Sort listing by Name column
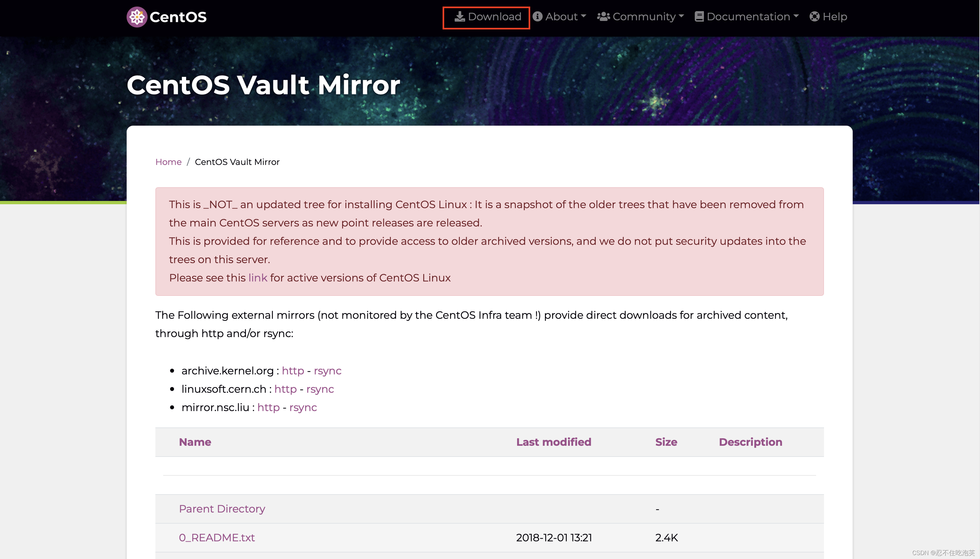This screenshot has height=559, width=980. pyautogui.click(x=195, y=442)
